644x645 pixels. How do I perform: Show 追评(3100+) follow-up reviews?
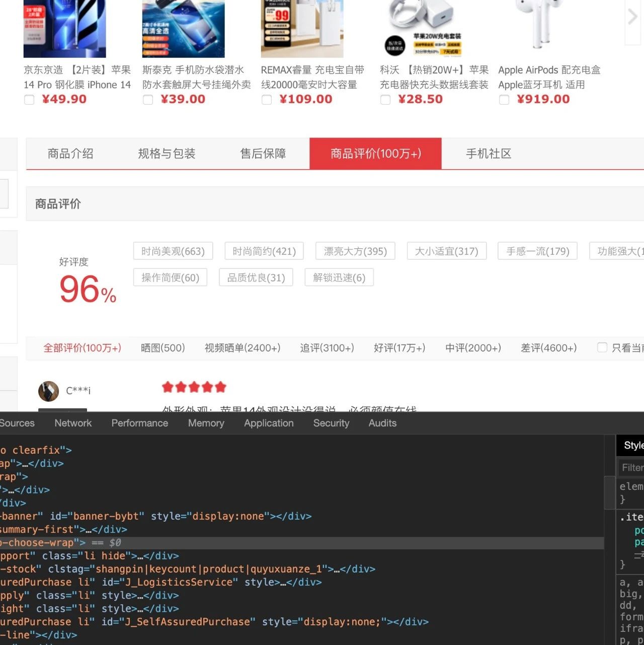point(327,348)
